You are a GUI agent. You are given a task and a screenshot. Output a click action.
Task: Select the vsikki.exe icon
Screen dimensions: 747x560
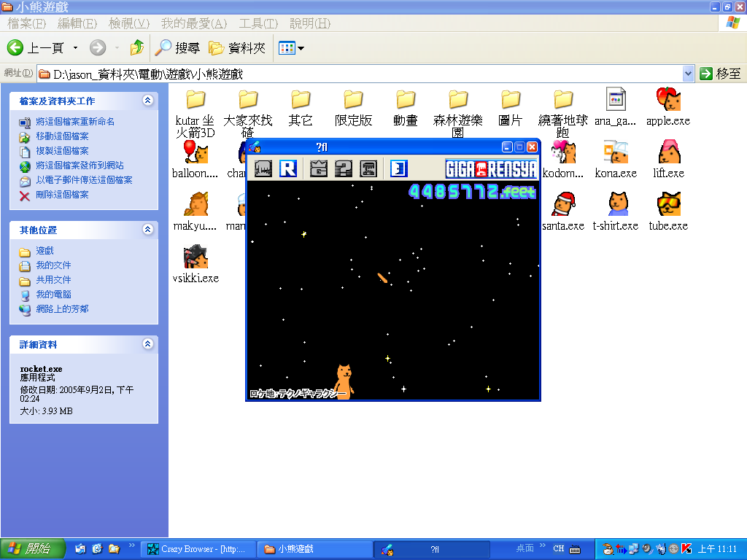[x=196, y=257]
